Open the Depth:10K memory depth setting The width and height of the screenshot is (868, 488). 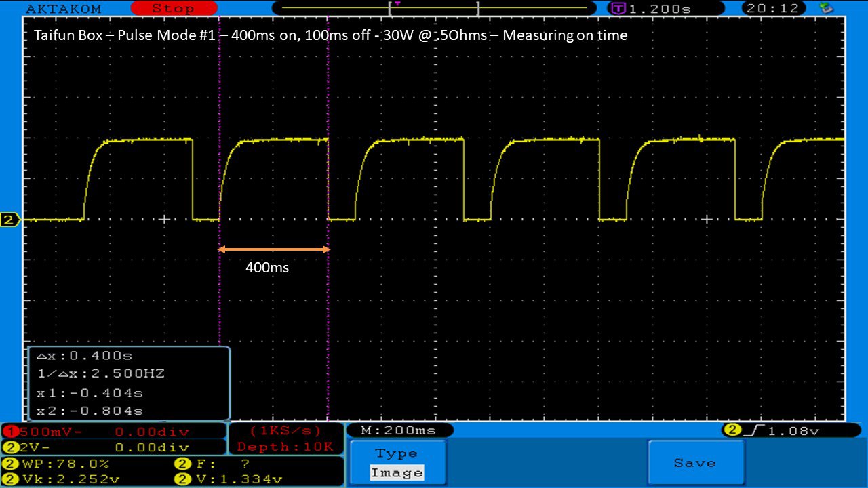coord(285,447)
